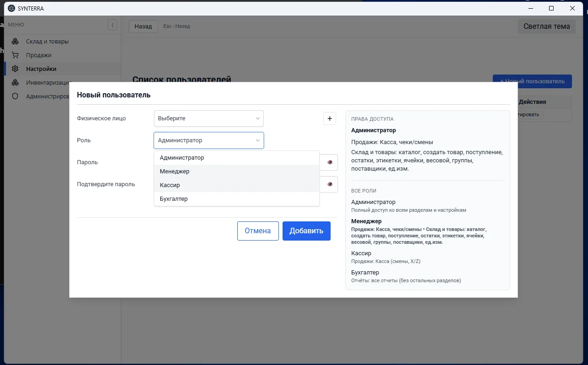Click the Новый пользователь dialog title
Screen dimensions: 588x365
click(114, 95)
